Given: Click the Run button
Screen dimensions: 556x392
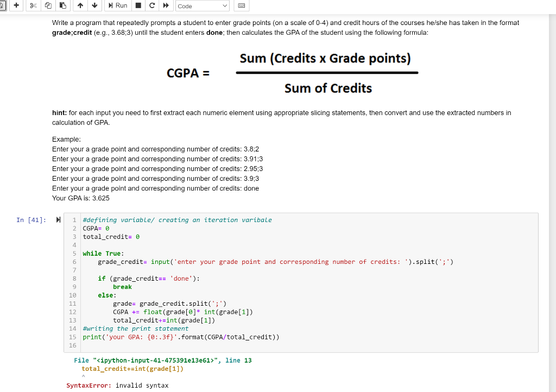Looking at the screenshot, I should point(119,5).
